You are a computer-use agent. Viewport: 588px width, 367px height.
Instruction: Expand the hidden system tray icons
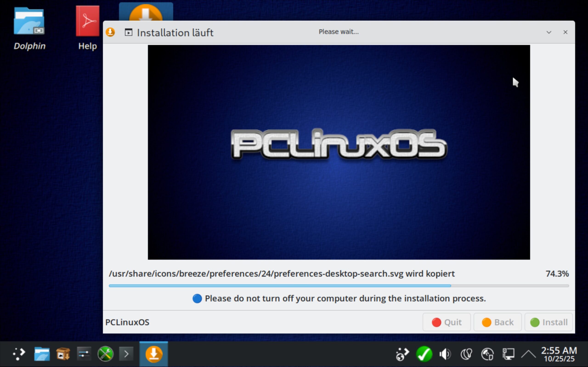(x=529, y=354)
